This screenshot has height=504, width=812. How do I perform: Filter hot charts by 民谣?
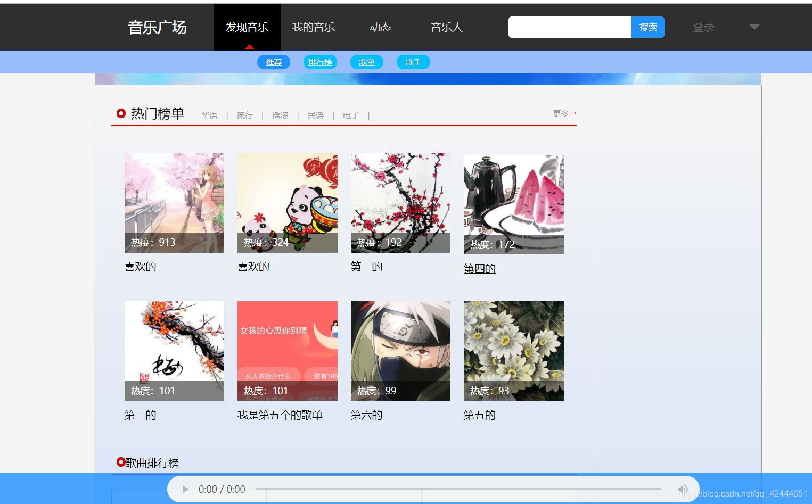(316, 115)
